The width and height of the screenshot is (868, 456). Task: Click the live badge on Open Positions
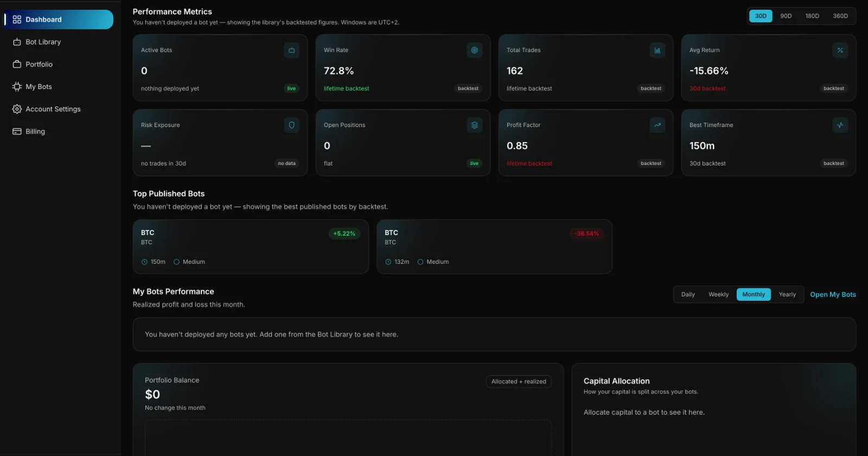tap(474, 163)
